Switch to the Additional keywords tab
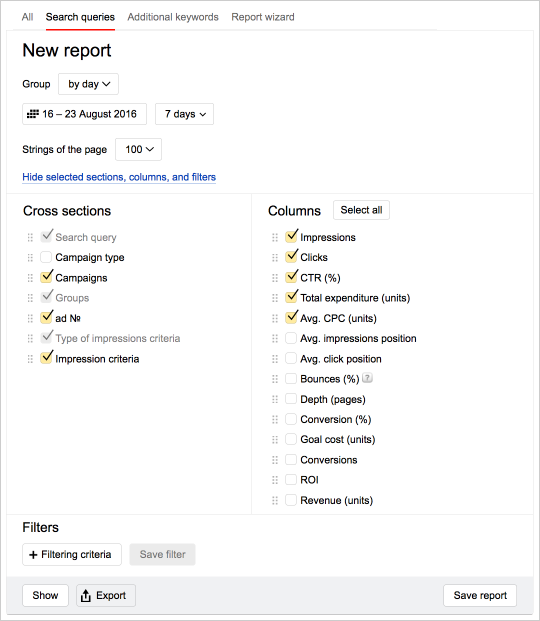 (x=173, y=17)
